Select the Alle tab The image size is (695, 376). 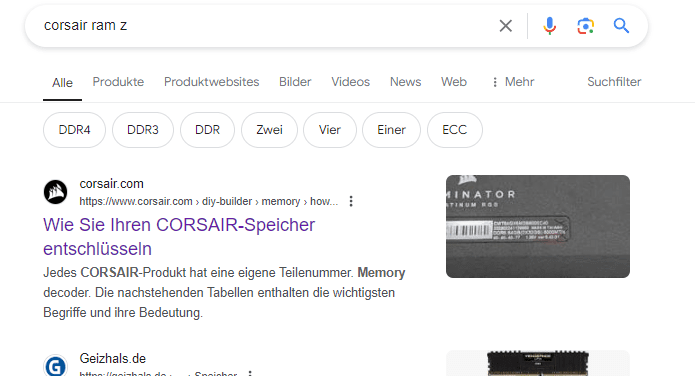point(62,83)
